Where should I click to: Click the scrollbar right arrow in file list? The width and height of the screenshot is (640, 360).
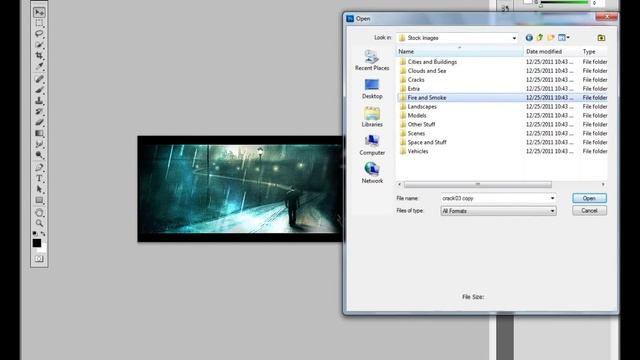(x=603, y=184)
